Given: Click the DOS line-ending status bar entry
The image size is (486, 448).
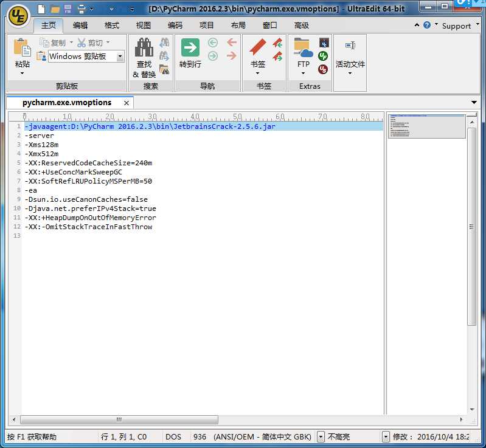Looking at the screenshot, I should (x=173, y=437).
